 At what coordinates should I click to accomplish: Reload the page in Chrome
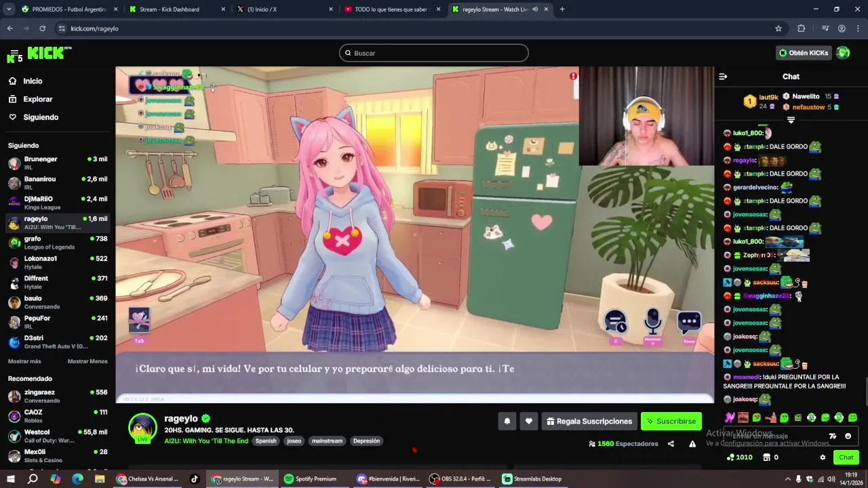coord(43,28)
